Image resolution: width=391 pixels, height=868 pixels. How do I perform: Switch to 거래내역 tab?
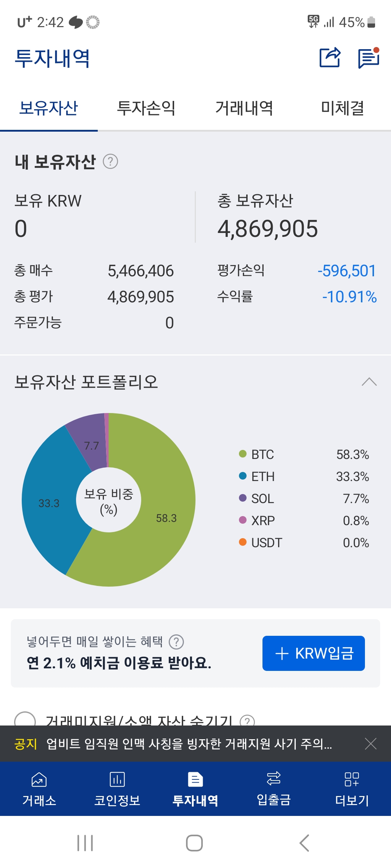pyautogui.click(x=244, y=108)
